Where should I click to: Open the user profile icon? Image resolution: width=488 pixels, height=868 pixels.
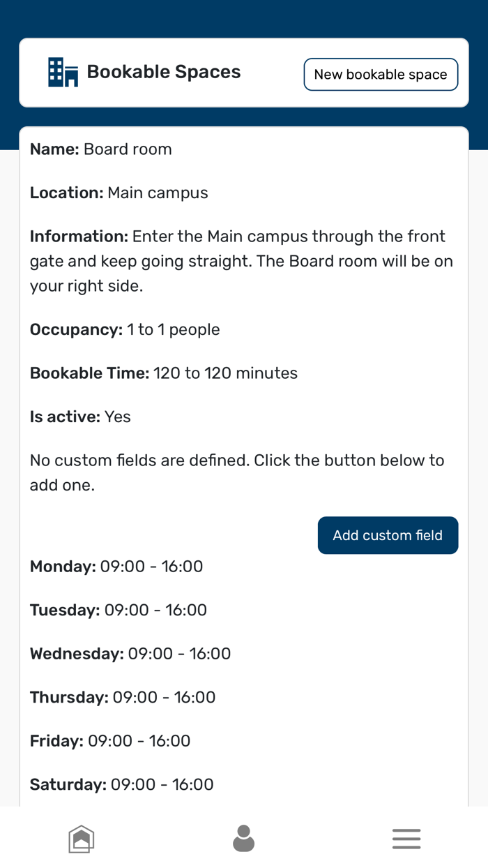pyautogui.click(x=243, y=838)
